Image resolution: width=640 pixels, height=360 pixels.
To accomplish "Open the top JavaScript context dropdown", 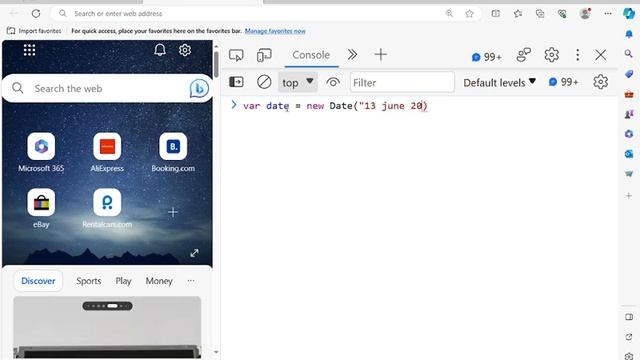I will [x=298, y=82].
